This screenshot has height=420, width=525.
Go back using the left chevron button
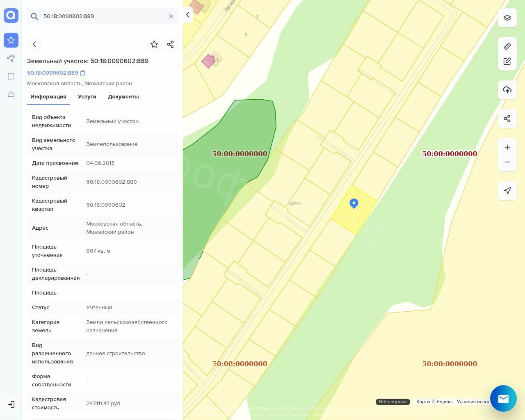click(x=34, y=44)
